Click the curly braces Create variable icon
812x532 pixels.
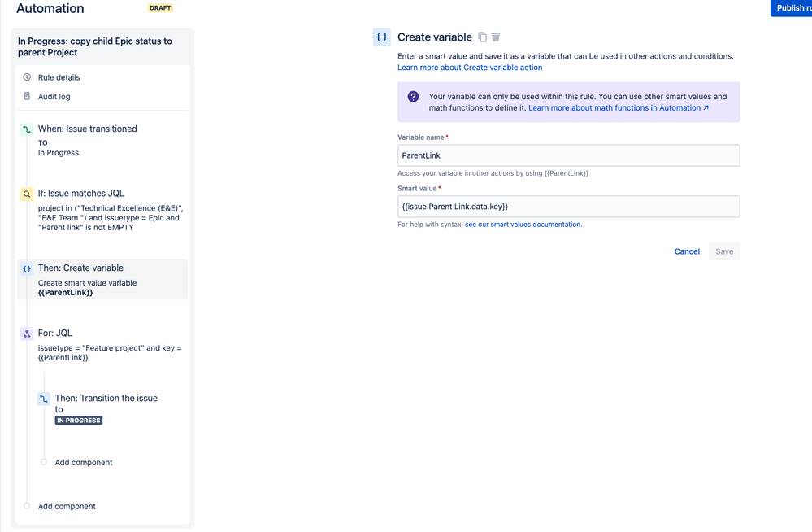(x=381, y=37)
